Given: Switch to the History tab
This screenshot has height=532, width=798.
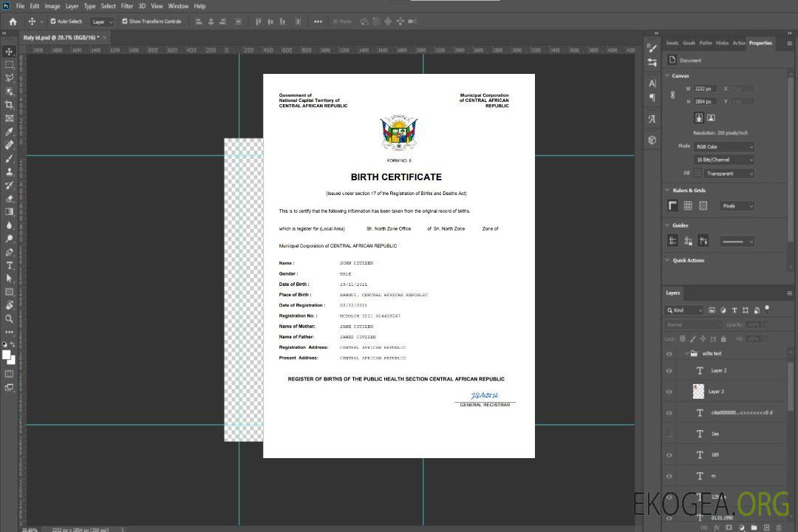Looking at the screenshot, I should tap(722, 44).
